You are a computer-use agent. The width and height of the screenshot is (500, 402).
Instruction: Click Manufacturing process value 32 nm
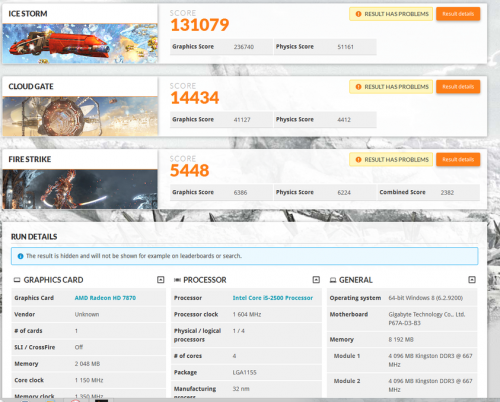[241, 389]
